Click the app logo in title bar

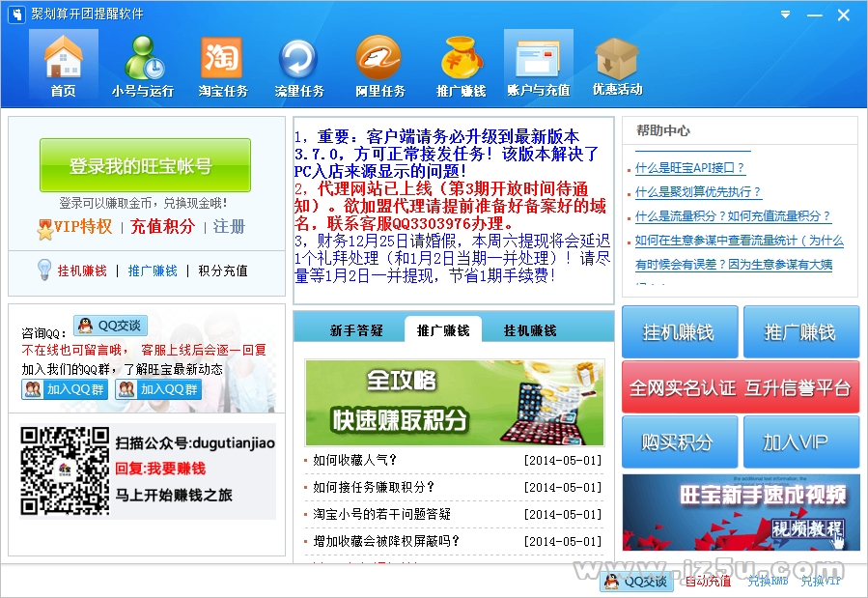coord(16,14)
